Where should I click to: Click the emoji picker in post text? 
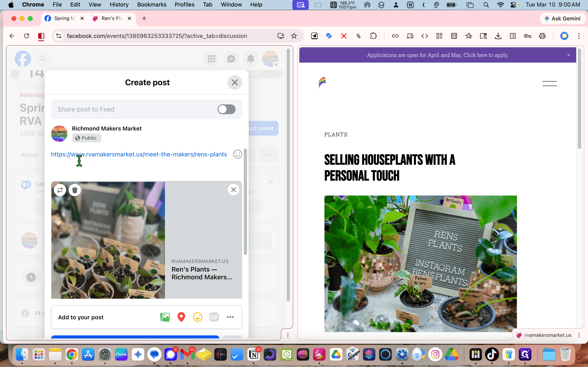[237, 154]
